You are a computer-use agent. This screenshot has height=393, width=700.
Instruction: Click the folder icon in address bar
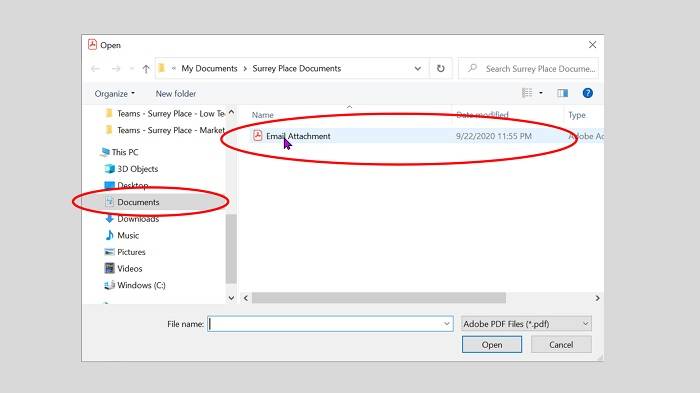pyautogui.click(x=162, y=68)
